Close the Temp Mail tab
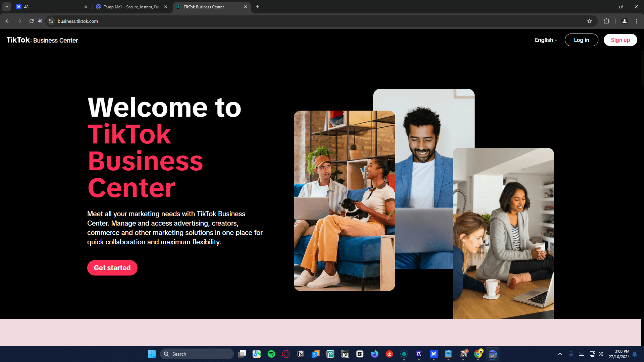644x362 pixels. (x=166, y=7)
